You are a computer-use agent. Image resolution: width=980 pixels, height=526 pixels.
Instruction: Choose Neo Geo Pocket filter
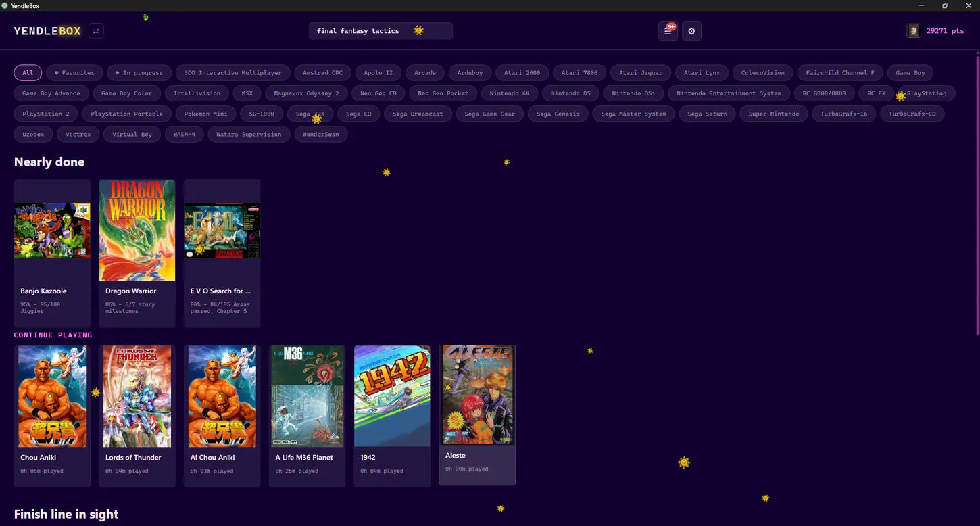coord(443,93)
